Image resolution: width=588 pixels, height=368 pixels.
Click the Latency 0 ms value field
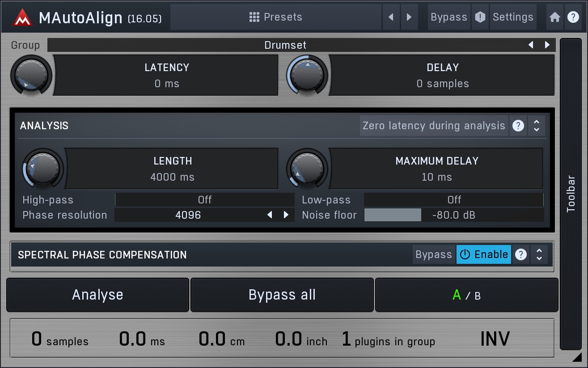167,75
